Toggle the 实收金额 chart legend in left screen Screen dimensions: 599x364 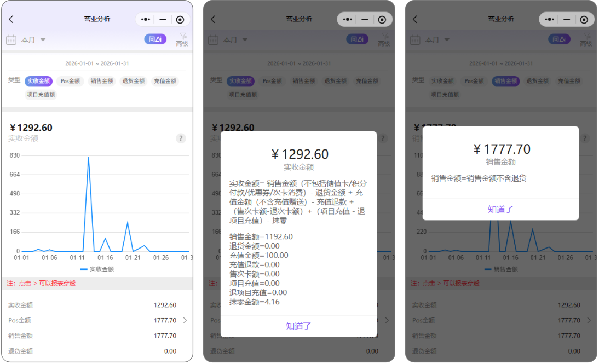[x=97, y=269]
